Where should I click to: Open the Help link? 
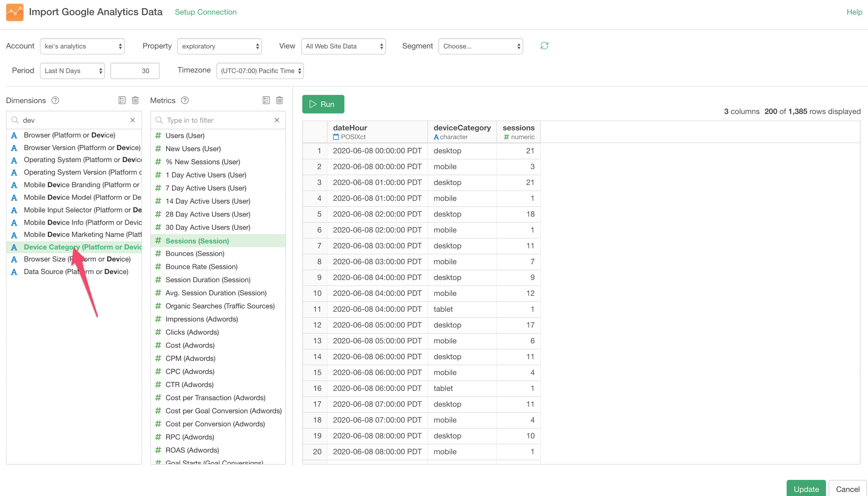click(x=854, y=12)
